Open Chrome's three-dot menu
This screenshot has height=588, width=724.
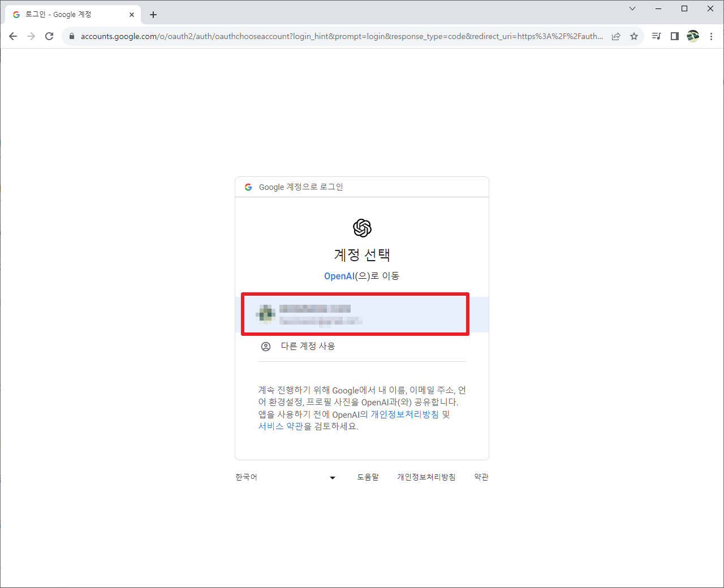711,36
